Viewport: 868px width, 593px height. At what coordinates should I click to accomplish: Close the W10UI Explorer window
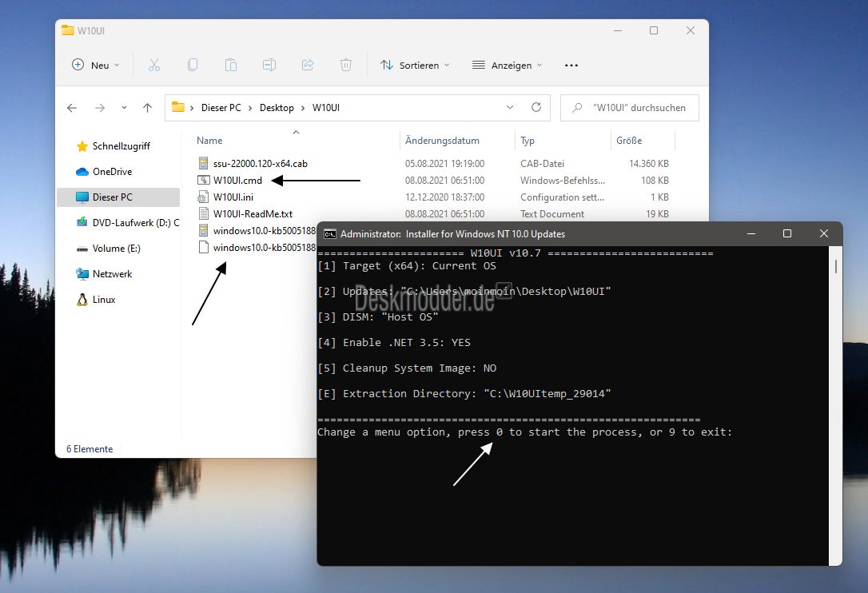click(691, 30)
